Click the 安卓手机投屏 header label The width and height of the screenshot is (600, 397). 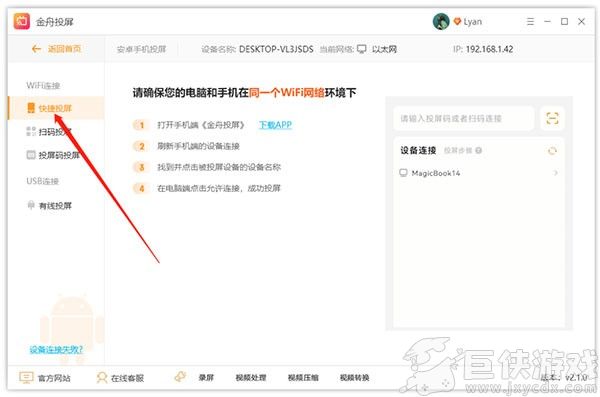pos(142,49)
